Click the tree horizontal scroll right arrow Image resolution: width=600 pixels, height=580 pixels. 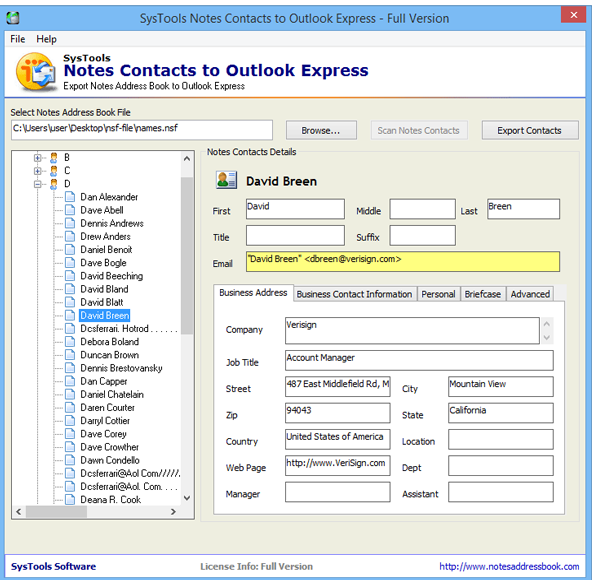(x=173, y=512)
